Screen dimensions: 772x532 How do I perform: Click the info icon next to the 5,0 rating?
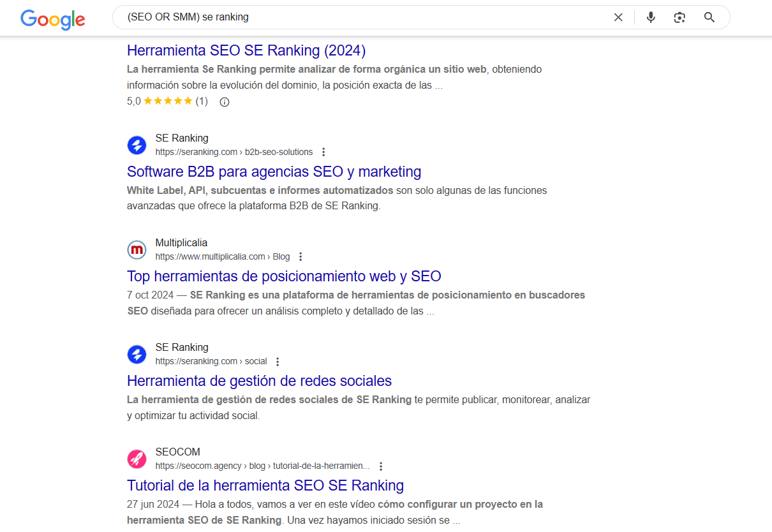point(225,101)
